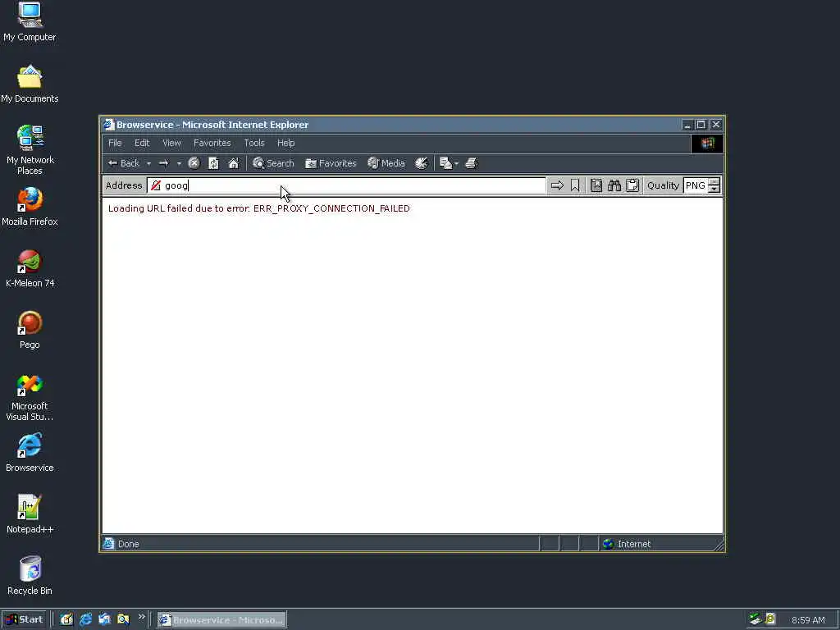Go to the Home page icon
The width and height of the screenshot is (840, 630).
click(x=234, y=163)
